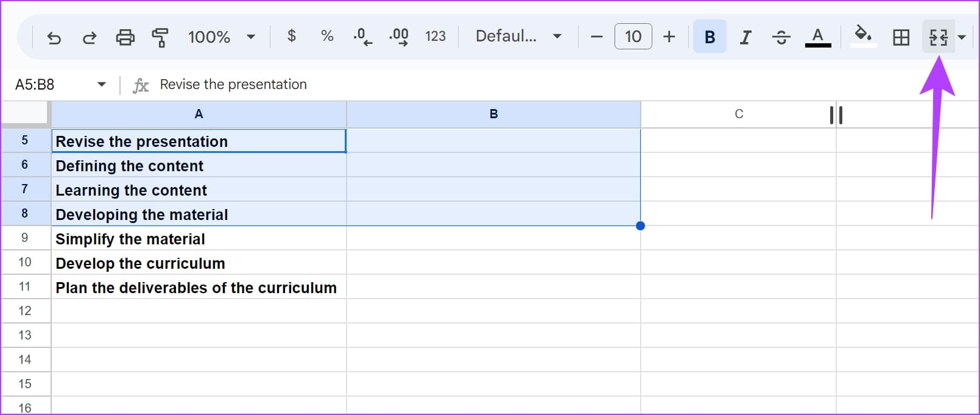Viewport: 980px width, 415px height.
Task: Select row 8 header
Action: coord(25,213)
